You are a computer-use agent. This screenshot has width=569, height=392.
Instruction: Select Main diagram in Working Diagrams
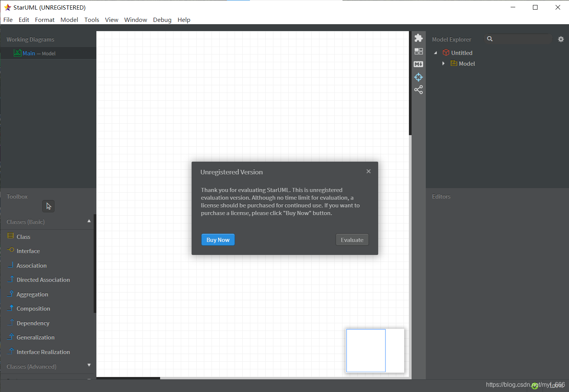(x=48, y=53)
